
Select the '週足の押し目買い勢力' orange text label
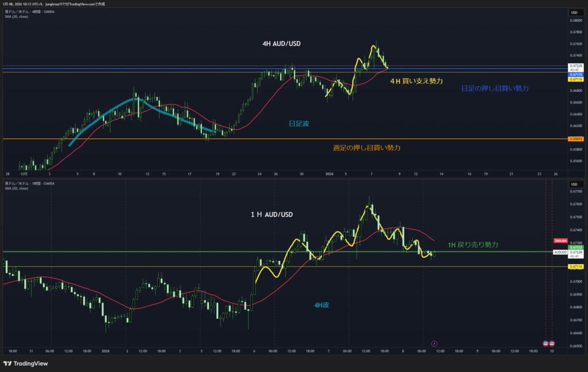click(366, 148)
